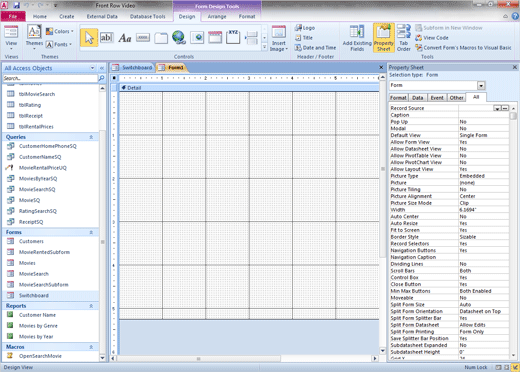This screenshot has width=520, height=372.
Task: Open the Help question mark icon
Action: click(515, 16)
